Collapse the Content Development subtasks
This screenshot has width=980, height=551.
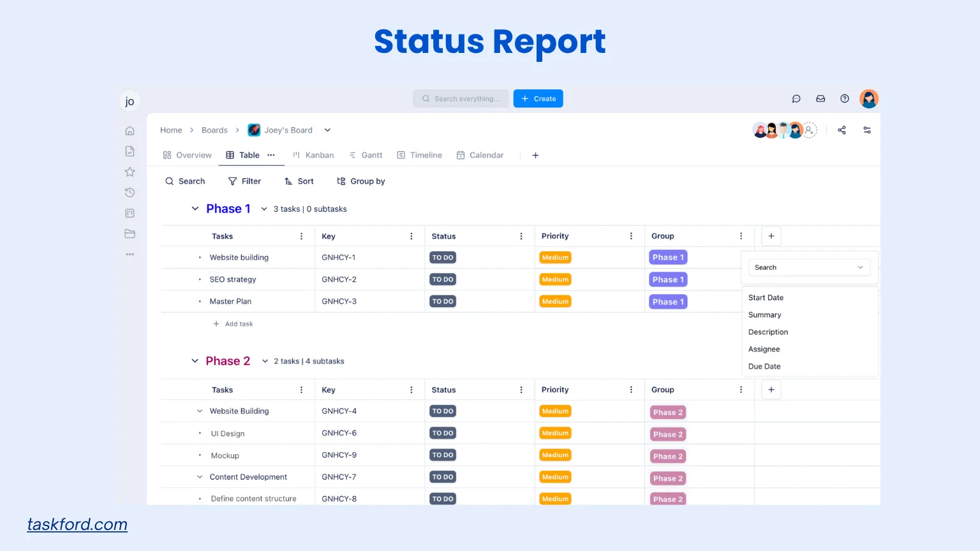[x=200, y=477]
